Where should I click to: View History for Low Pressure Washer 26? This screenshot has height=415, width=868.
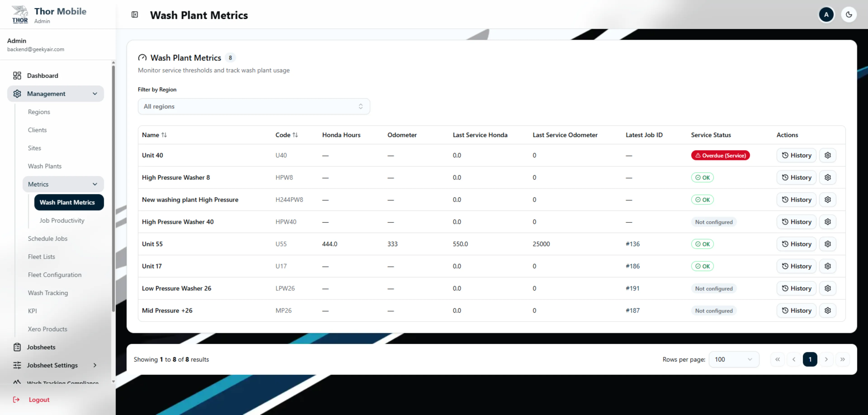(x=796, y=289)
